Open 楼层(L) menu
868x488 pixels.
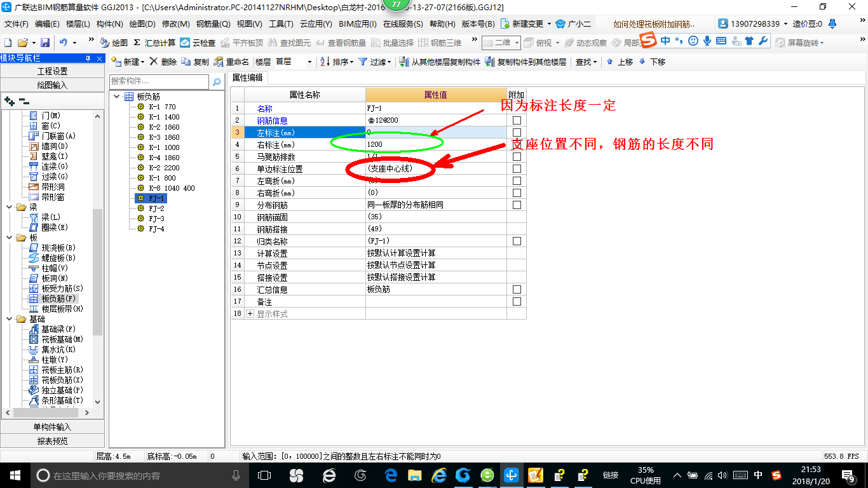coord(78,24)
